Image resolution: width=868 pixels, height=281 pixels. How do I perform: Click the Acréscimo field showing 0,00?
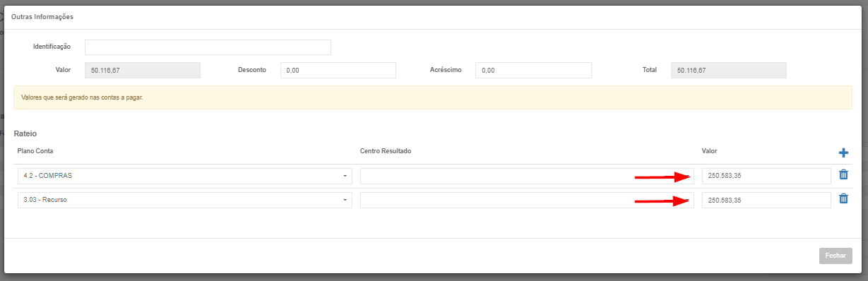click(533, 71)
